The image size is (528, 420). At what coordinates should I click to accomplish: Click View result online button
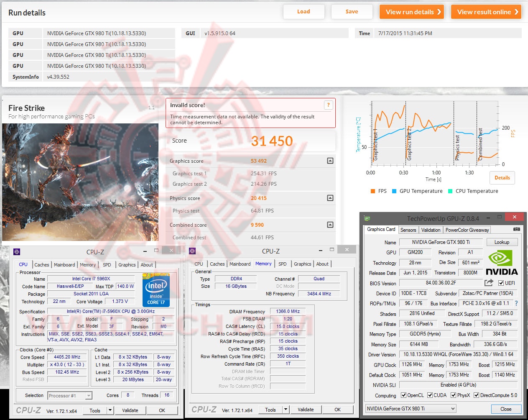pos(487,12)
